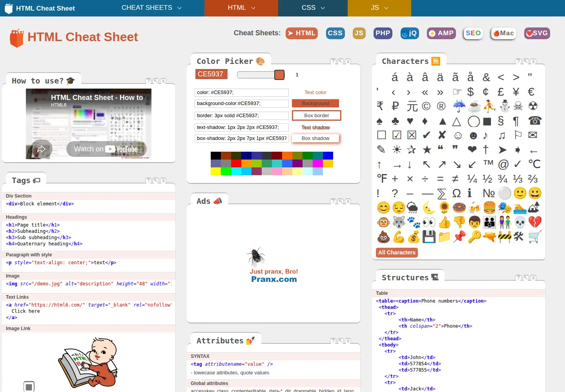The height and width of the screenshot is (392, 565).
Task: Copy the shopping cart emoji
Action: pos(534,237)
